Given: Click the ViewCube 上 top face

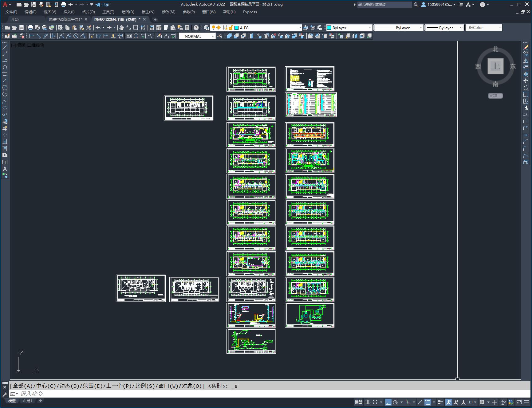Looking at the screenshot, I should (495, 66).
